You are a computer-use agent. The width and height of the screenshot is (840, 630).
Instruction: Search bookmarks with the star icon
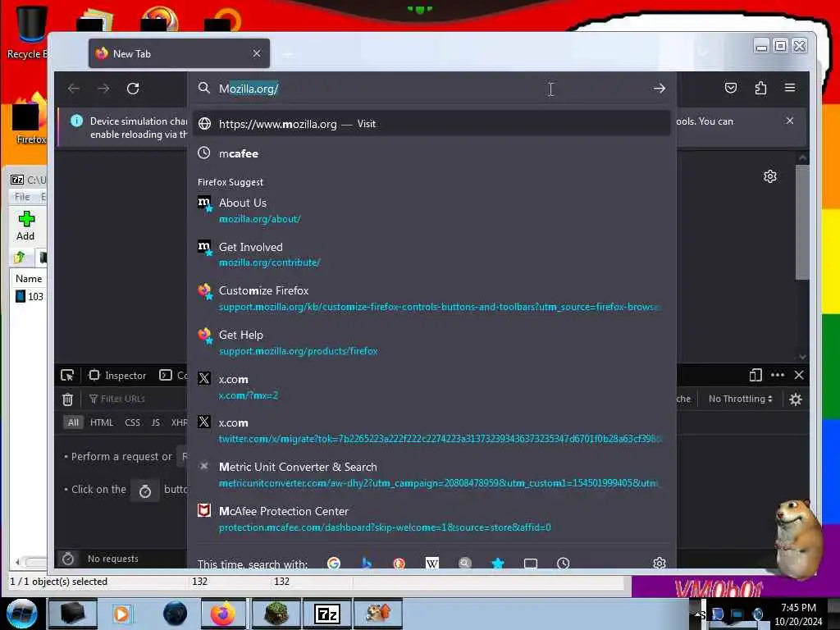coord(498,563)
